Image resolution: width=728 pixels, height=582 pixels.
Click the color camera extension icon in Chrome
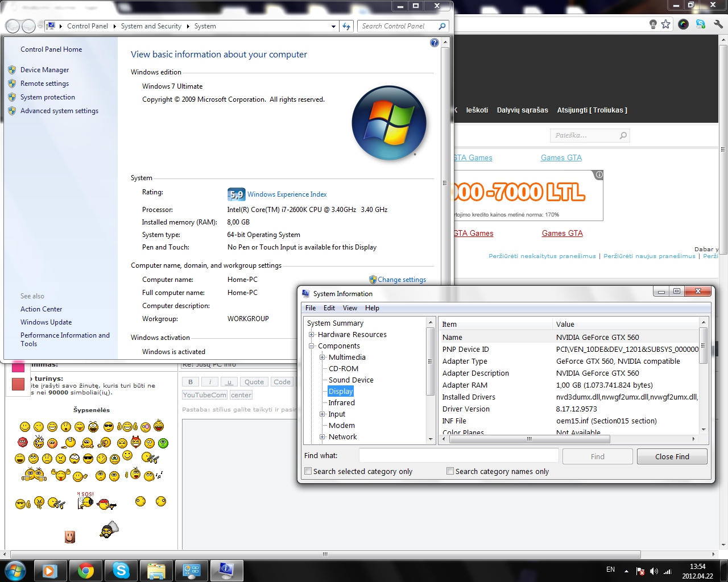coord(684,24)
